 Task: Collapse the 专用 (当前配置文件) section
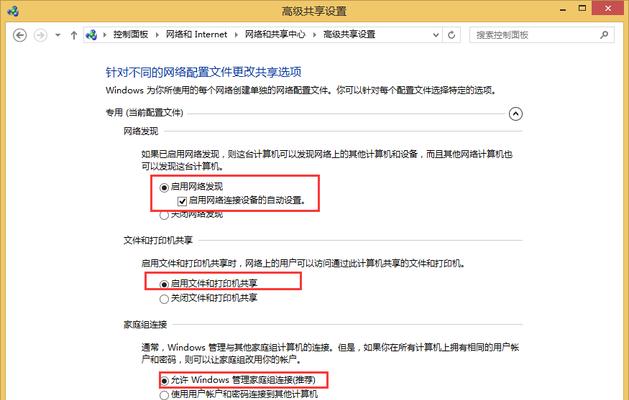515,114
